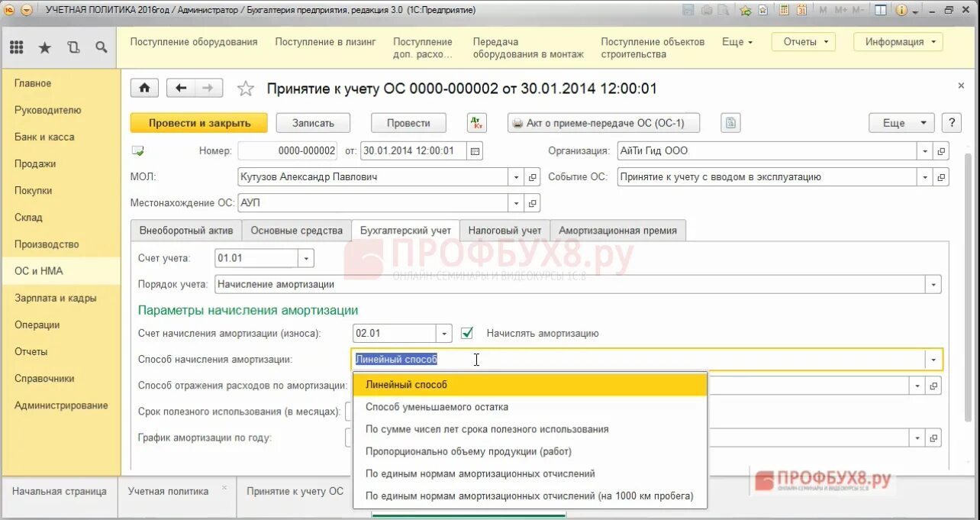
Task: Click the Записать button
Action: 313,123
